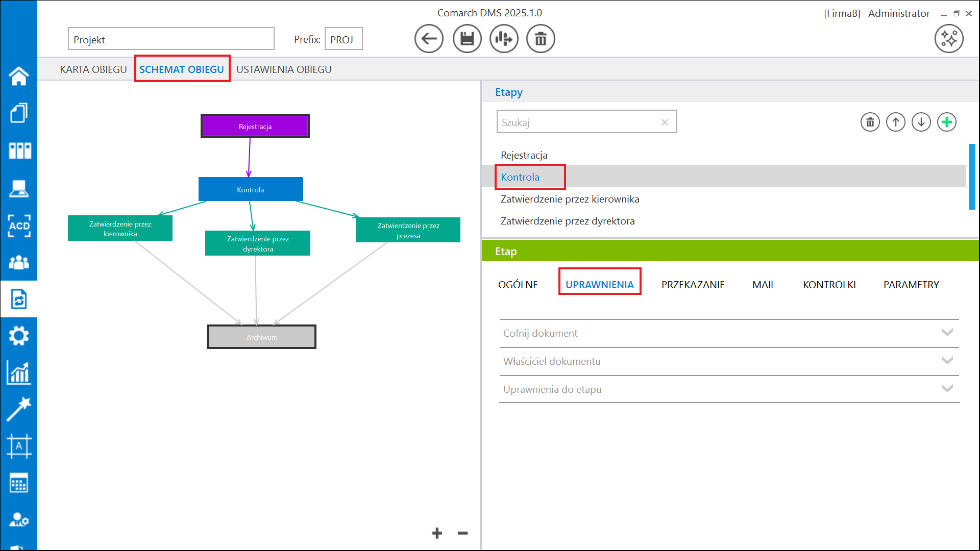Viewport: 980px width, 551px height.
Task: Open the PRZEKAZANIE stage tab
Action: (693, 285)
